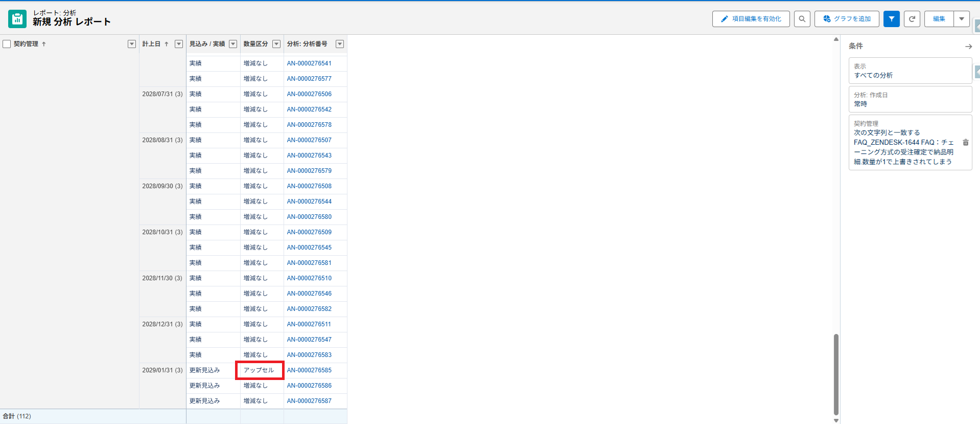
Task: Open record AN-0000276542
Action: (309, 109)
